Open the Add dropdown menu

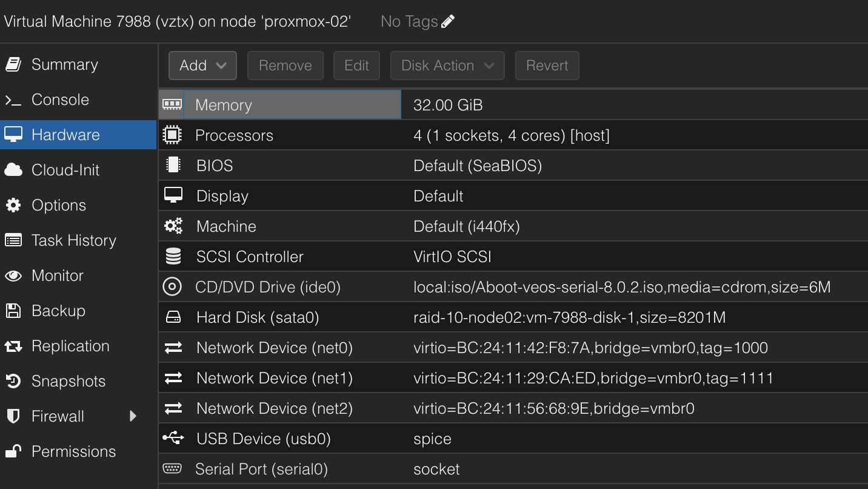[x=202, y=65]
